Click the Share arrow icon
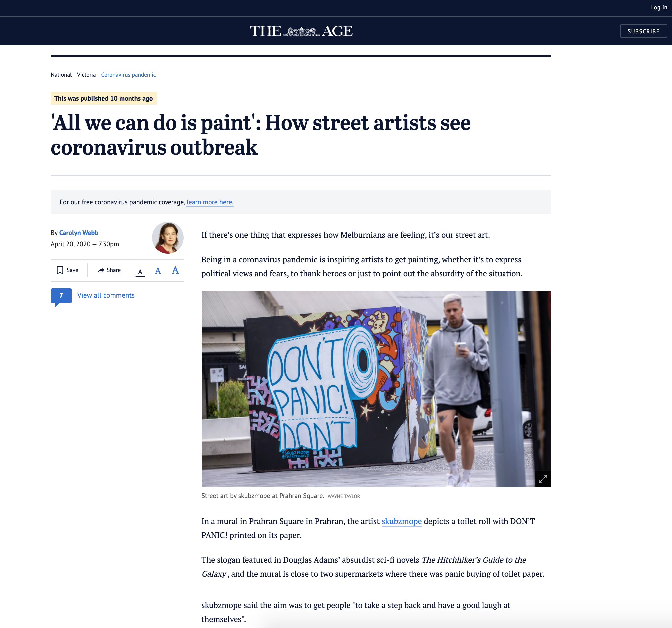 click(100, 270)
